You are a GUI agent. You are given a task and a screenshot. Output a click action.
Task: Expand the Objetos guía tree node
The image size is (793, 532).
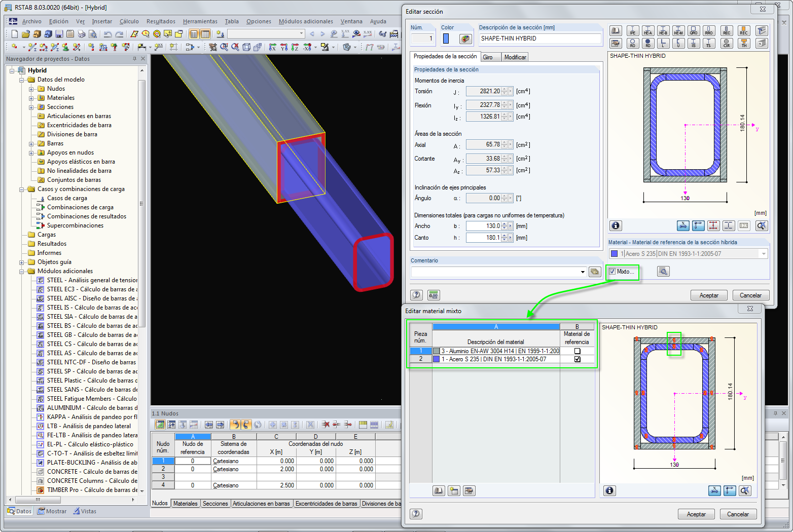pyautogui.click(x=21, y=262)
